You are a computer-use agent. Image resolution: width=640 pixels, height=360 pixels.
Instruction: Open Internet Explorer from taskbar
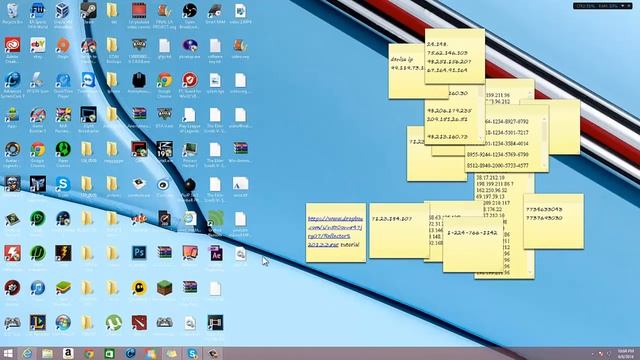[x=27, y=353]
